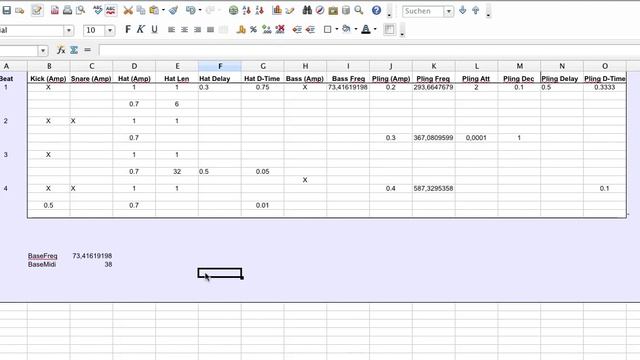Toggle bold with the F button
Screen dimensions: 640x360
(x=128, y=29)
